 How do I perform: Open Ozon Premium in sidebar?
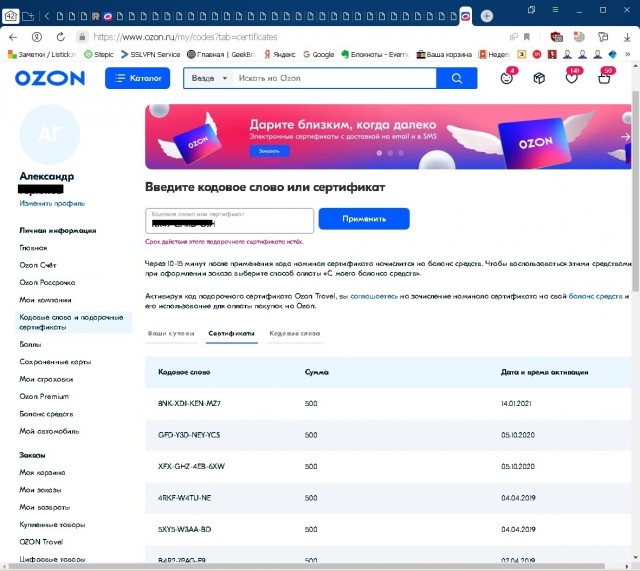pos(44,396)
